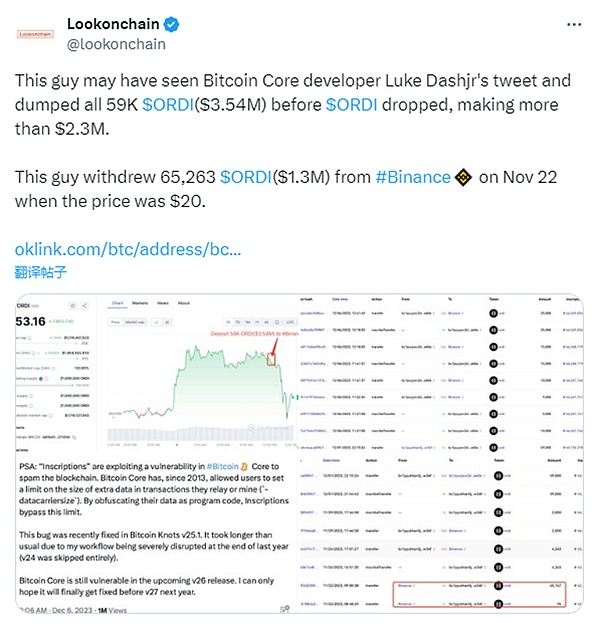This screenshot has height=631, width=600.
Task: Click the Binance logo emoji after #Binance
Action: (463, 177)
